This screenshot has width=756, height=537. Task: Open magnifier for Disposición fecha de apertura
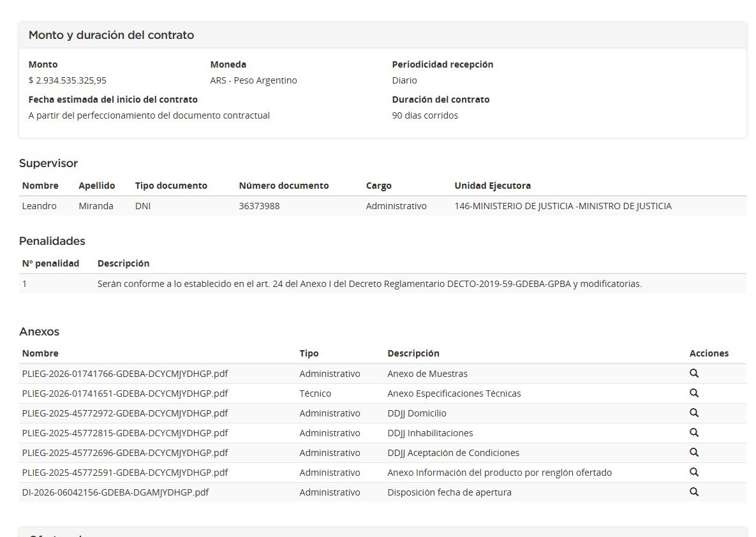click(694, 492)
